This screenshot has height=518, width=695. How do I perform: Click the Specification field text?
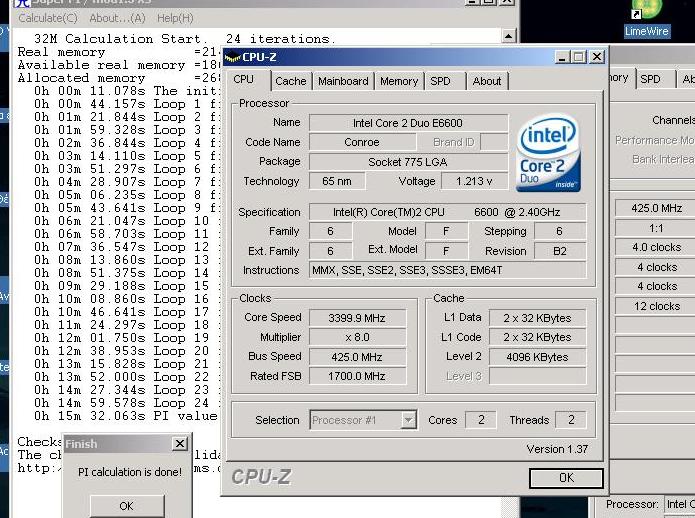[x=447, y=212]
